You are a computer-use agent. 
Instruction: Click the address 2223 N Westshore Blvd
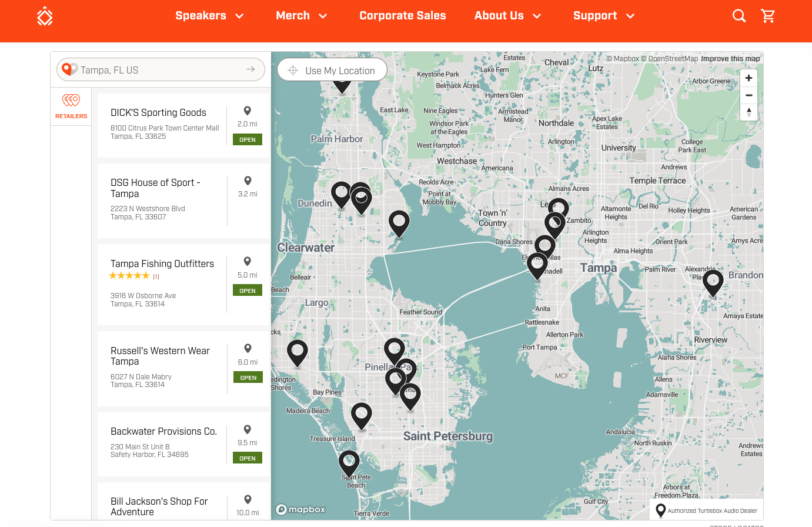point(148,209)
